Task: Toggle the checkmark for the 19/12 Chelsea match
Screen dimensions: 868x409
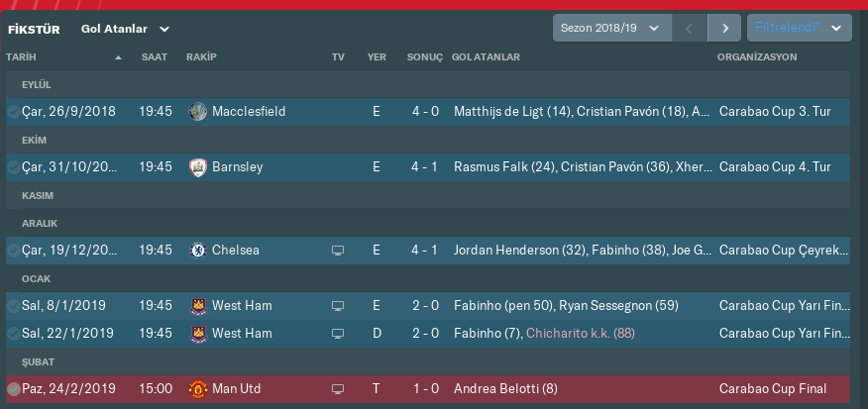Action: click(13, 251)
